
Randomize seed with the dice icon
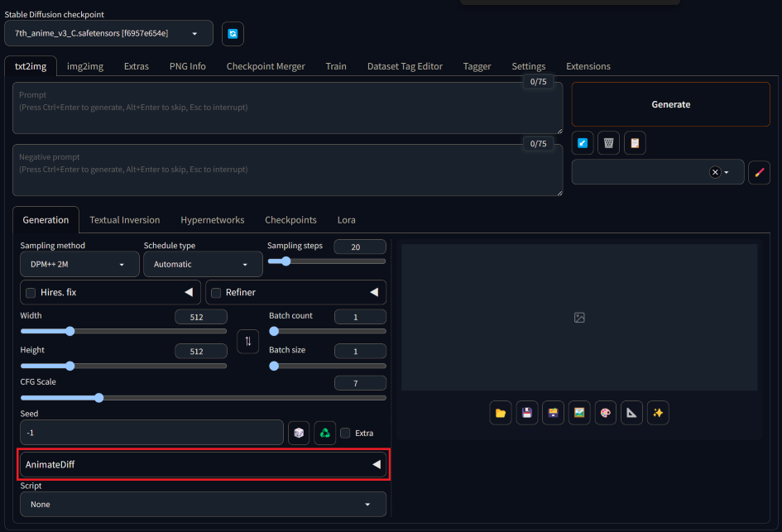pyautogui.click(x=299, y=433)
